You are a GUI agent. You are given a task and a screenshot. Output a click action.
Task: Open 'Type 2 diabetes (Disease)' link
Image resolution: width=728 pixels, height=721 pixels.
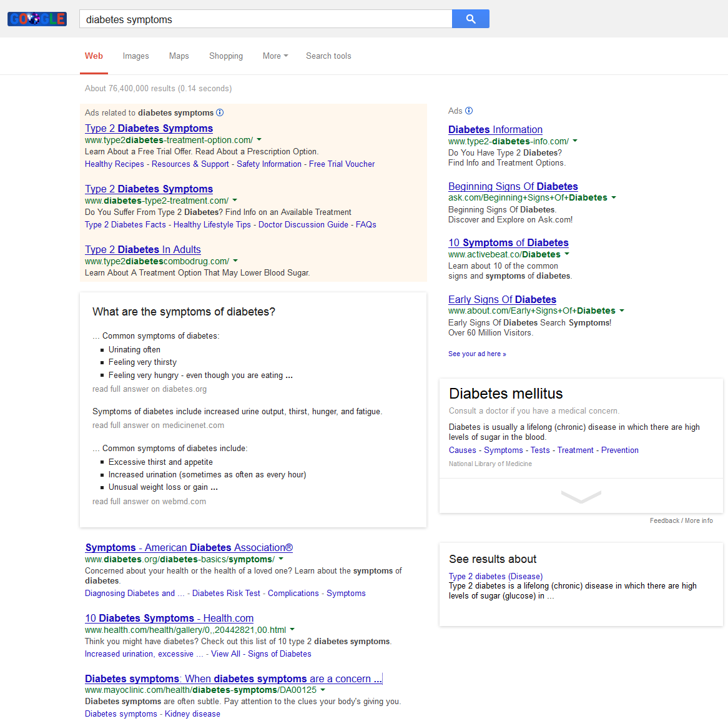click(x=496, y=577)
